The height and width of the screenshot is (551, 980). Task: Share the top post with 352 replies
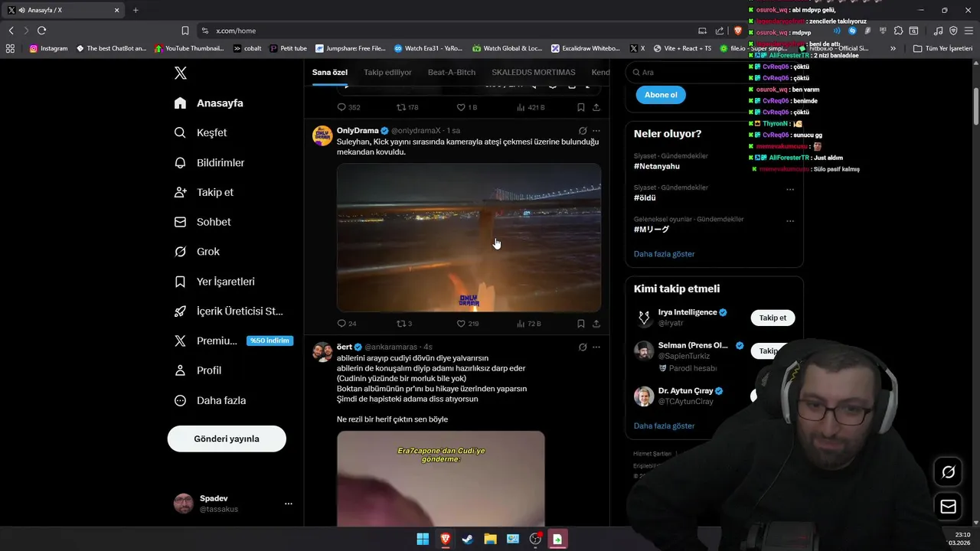[596, 108]
